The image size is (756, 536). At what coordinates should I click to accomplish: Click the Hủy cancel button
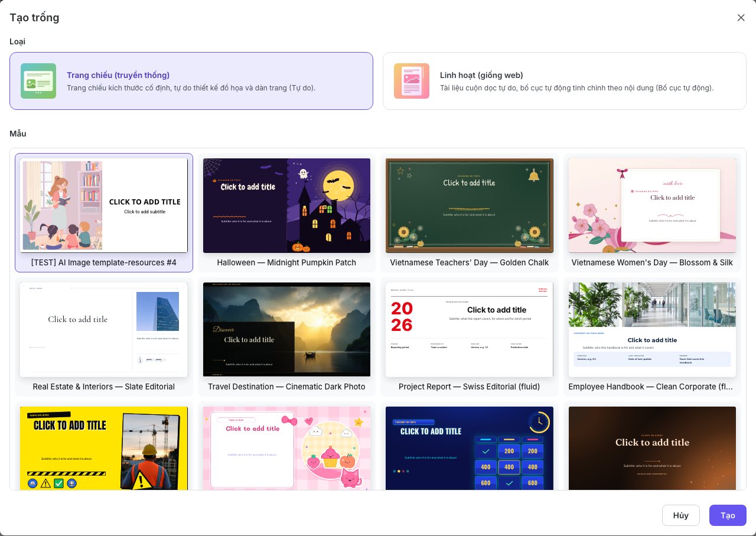coord(680,515)
